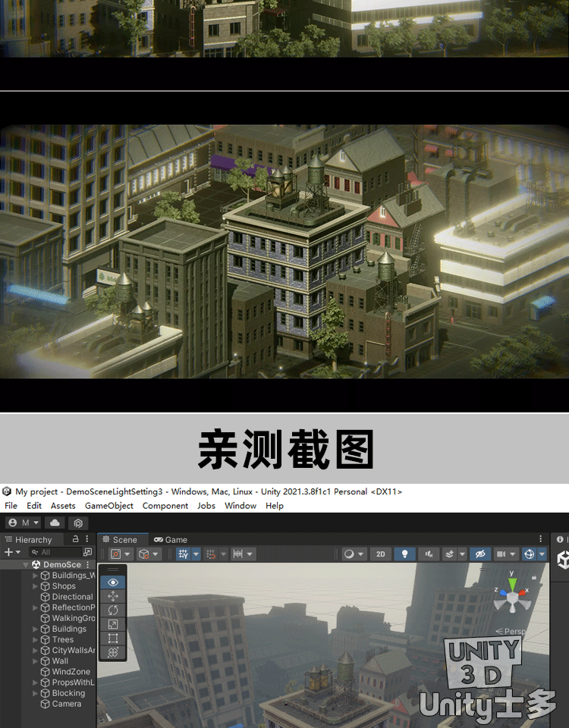Image resolution: width=569 pixels, height=728 pixels.
Task: Open scene effects dropdown arrow
Action: [x=462, y=554]
